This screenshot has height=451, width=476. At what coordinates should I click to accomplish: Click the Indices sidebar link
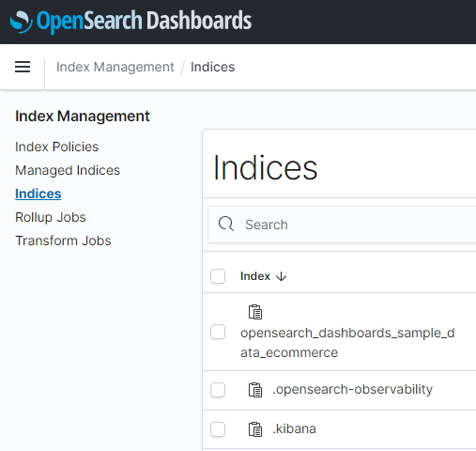38,194
